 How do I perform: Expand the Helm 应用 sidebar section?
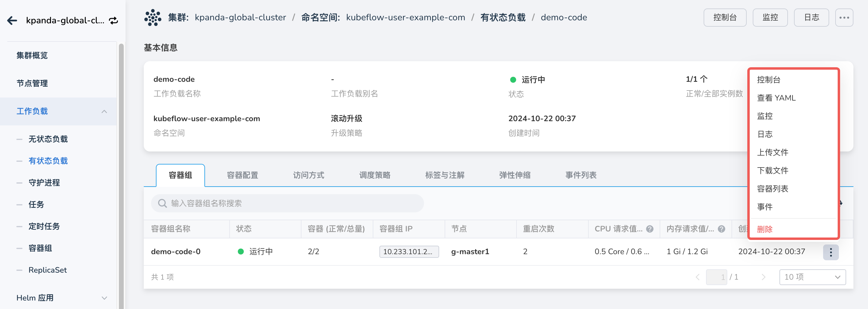point(104,298)
